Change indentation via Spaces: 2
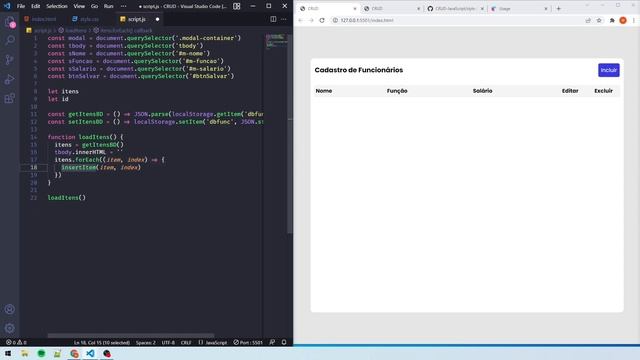Viewport: 640px width, 360px height. pyautogui.click(x=146, y=342)
